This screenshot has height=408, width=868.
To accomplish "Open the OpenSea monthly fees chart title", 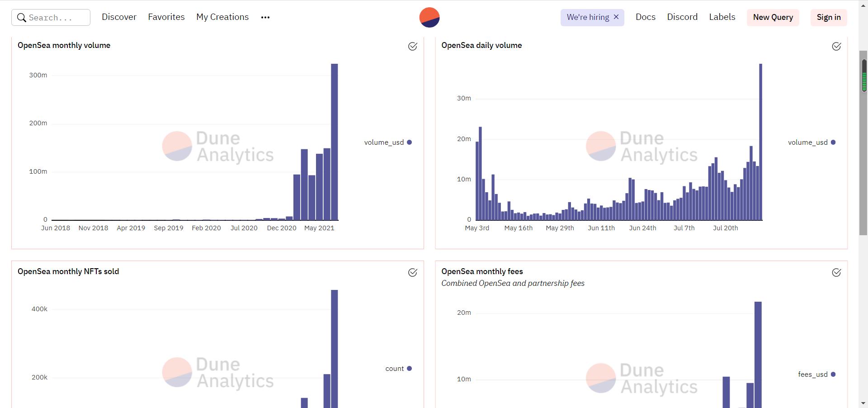I will pos(482,271).
